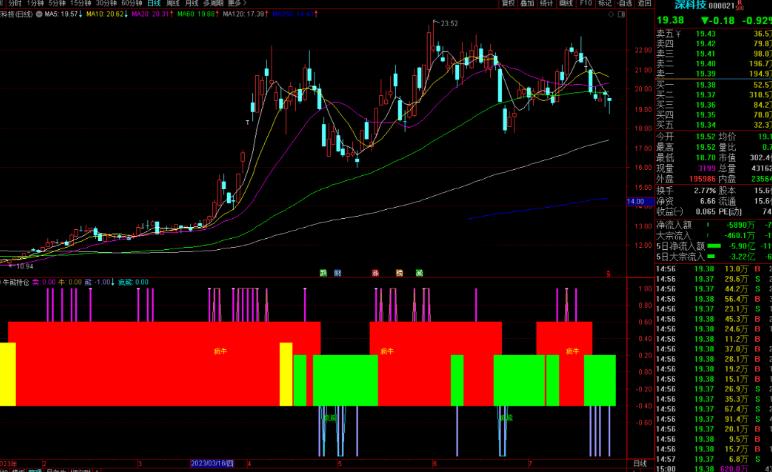This screenshot has height=472, width=772.
Task: Switch to the 1分钟 period tab
Action: pos(36,3)
